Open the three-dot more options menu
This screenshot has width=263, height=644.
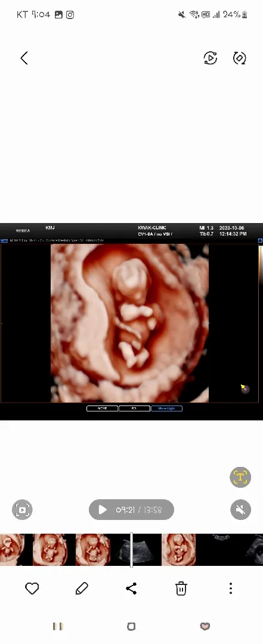[x=231, y=589]
